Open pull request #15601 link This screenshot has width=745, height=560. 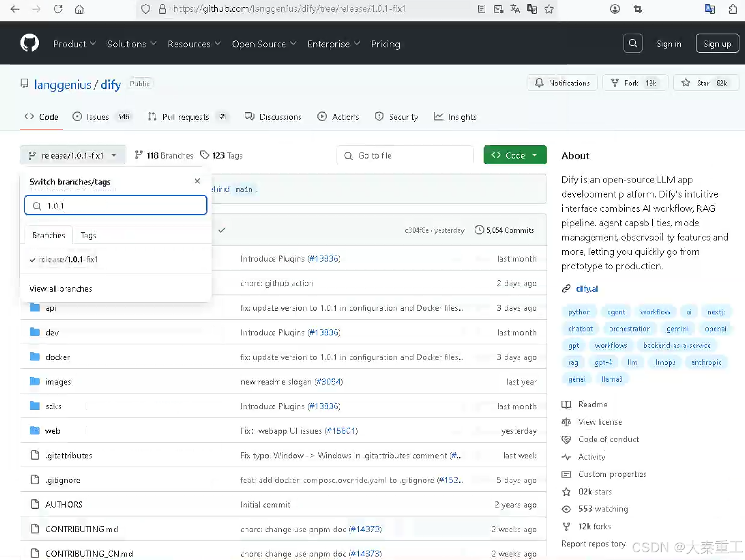point(341,431)
